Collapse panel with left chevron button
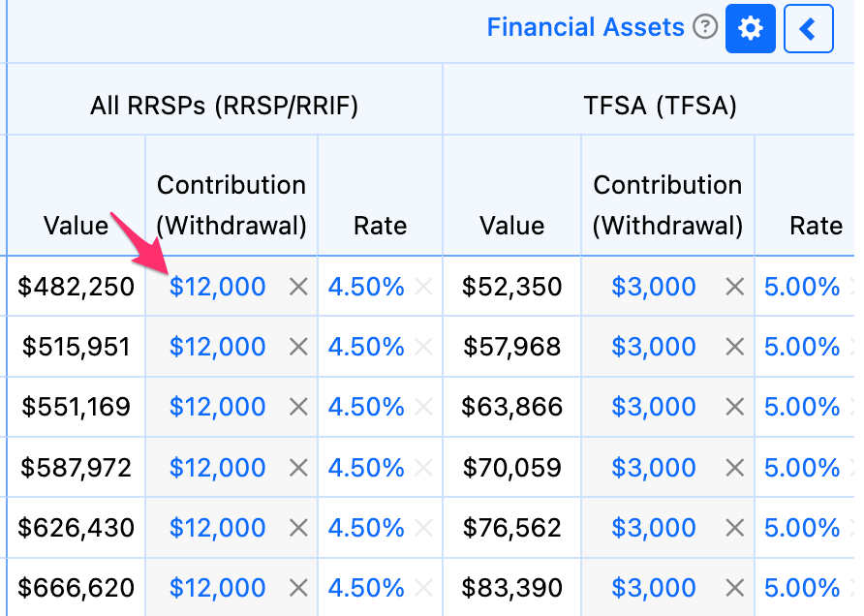 click(x=809, y=29)
